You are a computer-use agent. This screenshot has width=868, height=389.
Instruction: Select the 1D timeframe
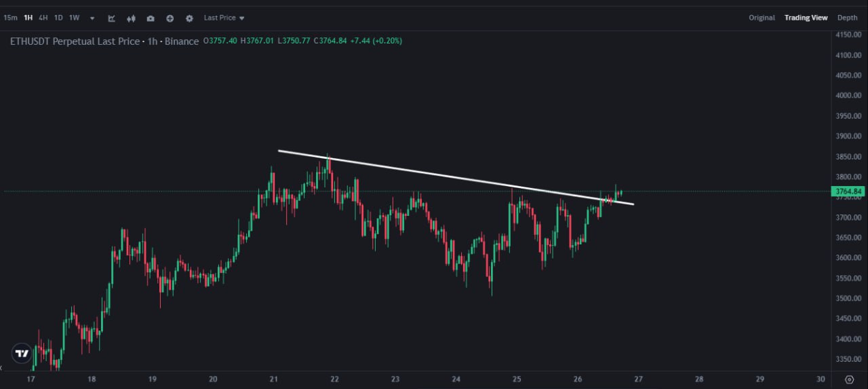coord(58,18)
